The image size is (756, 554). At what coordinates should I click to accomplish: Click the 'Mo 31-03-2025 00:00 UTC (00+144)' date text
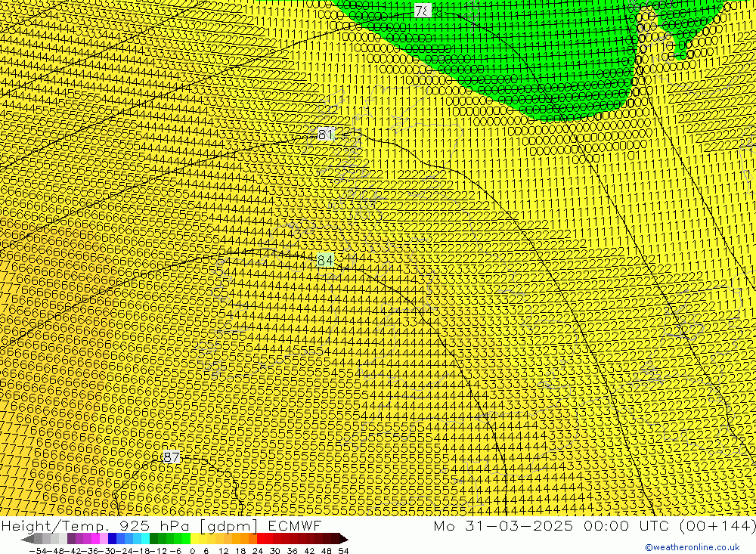594,526
